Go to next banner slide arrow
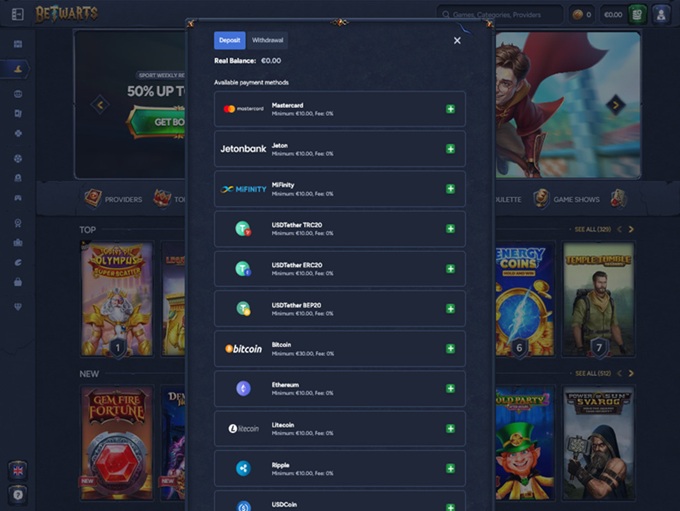This screenshot has width=680, height=511. click(x=615, y=104)
